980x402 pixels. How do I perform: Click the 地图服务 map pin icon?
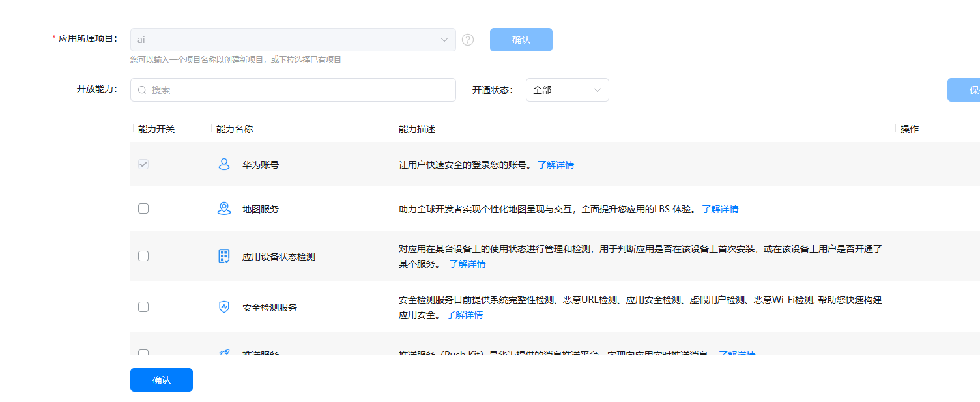coord(223,208)
